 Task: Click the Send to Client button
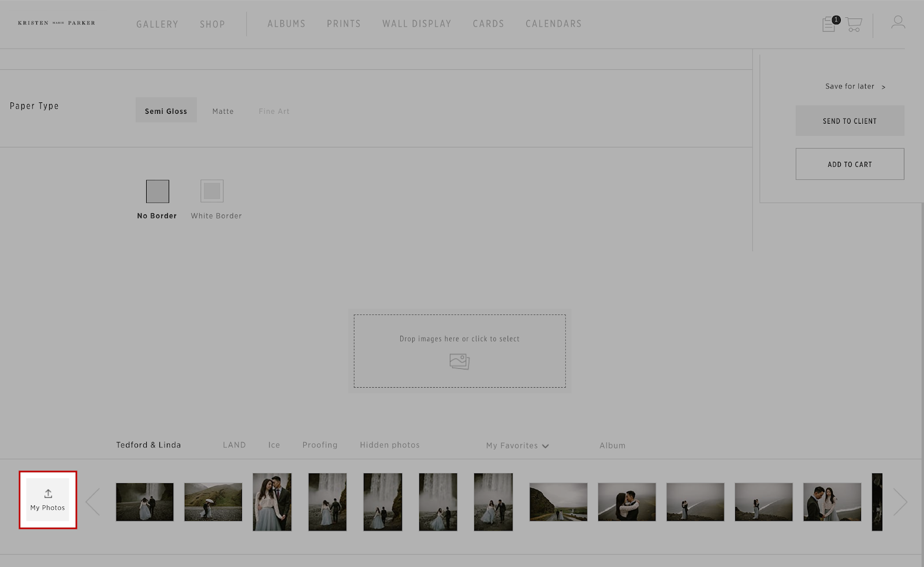(x=850, y=121)
